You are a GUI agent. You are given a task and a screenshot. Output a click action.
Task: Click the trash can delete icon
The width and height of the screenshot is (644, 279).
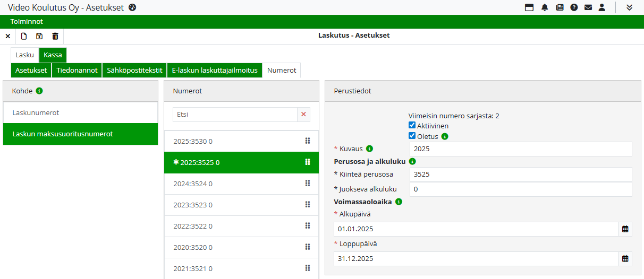[55, 36]
